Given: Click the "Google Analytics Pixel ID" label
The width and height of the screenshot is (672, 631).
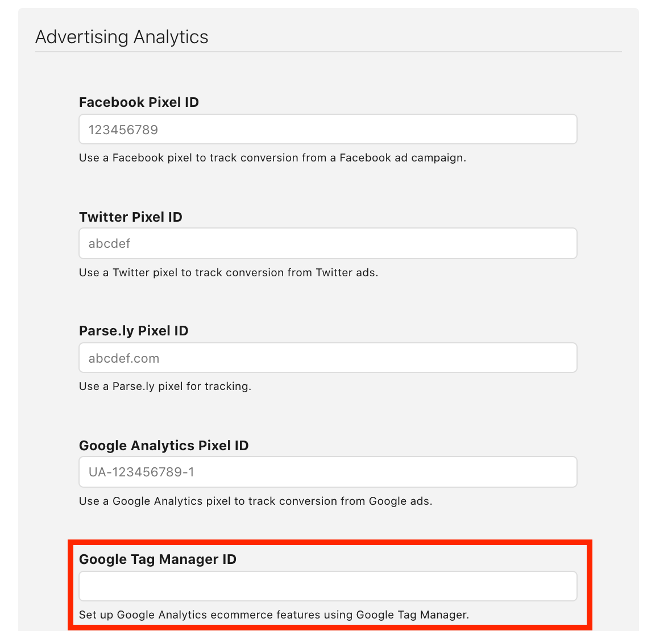Looking at the screenshot, I should (164, 446).
